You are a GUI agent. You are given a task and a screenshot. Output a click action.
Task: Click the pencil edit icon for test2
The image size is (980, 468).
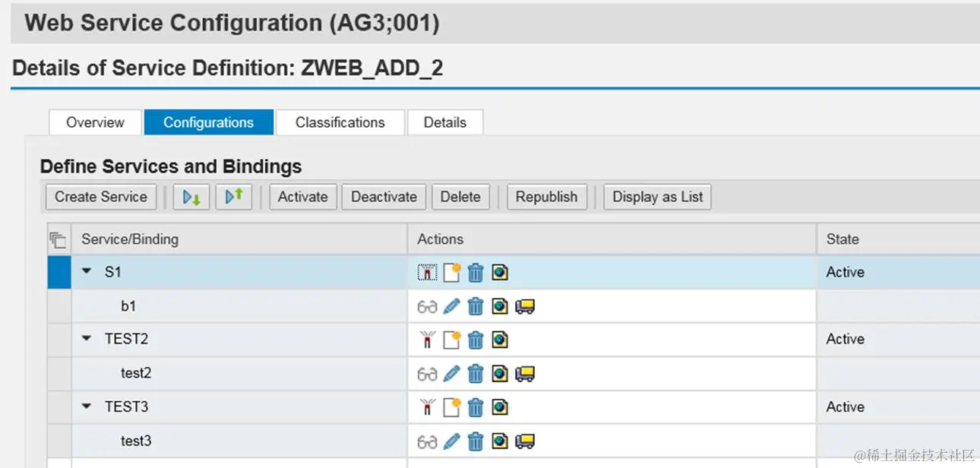tap(452, 374)
